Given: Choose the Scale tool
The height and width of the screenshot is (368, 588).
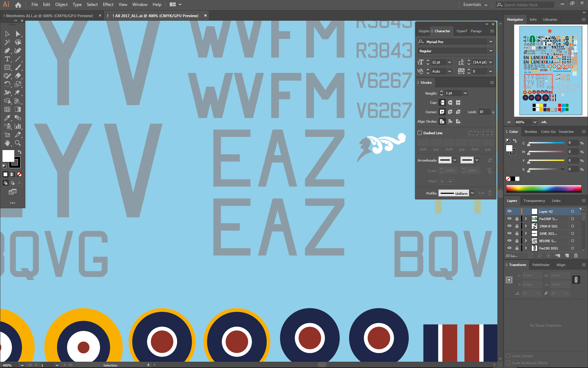Looking at the screenshot, I should 18,84.
